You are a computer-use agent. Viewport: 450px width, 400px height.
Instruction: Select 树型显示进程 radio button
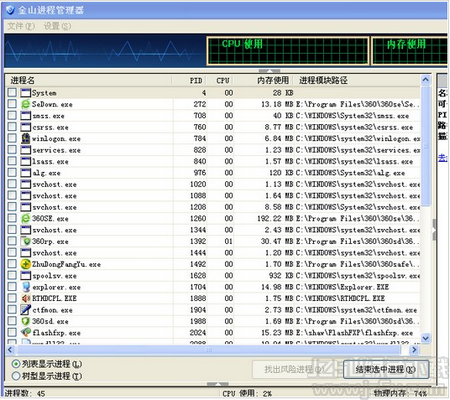(x=16, y=376)
